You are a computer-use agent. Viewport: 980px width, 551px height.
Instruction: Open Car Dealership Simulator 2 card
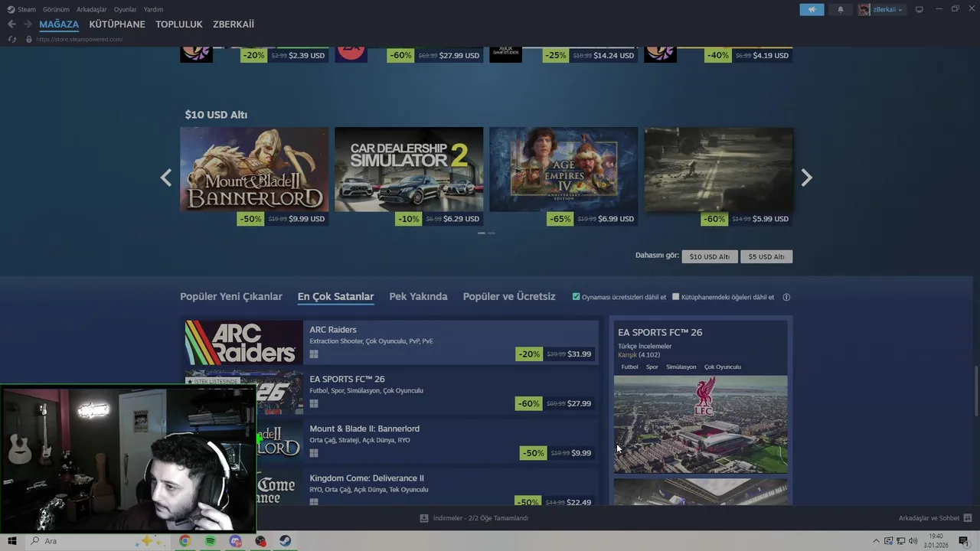[x=409, y=177]
